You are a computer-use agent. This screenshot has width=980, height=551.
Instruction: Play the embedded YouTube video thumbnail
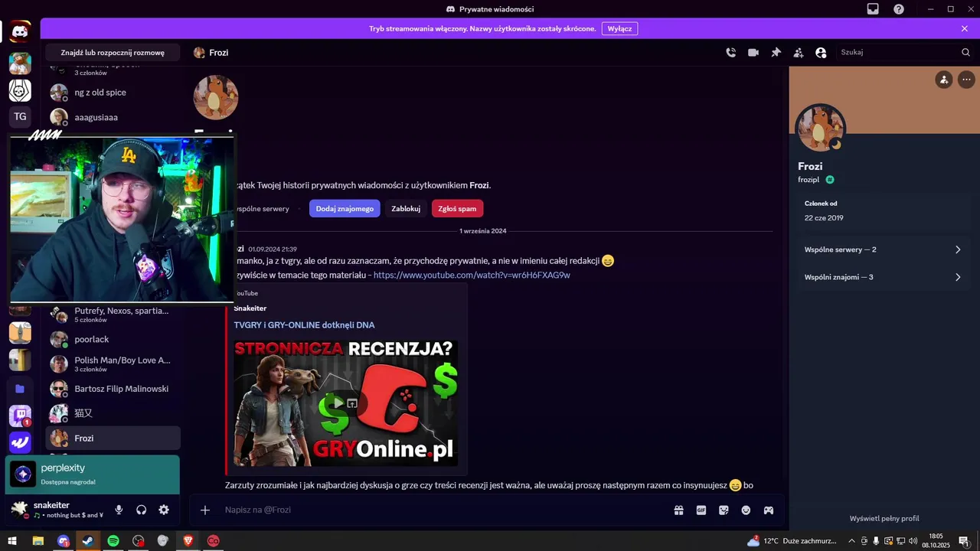tap(337, 403)
